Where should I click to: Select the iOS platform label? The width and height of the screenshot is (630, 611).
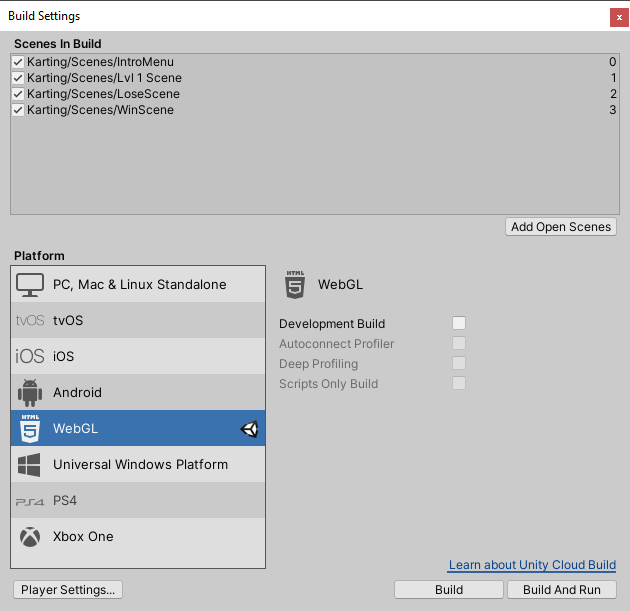pyautogui.click(x=63, y=356)
